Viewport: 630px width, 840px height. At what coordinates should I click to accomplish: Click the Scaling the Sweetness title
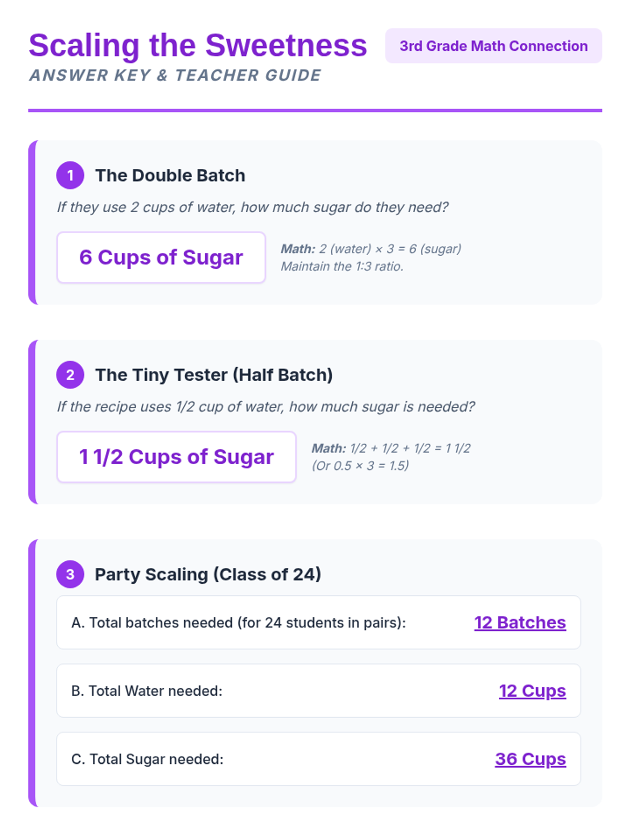tap(198, 46)
